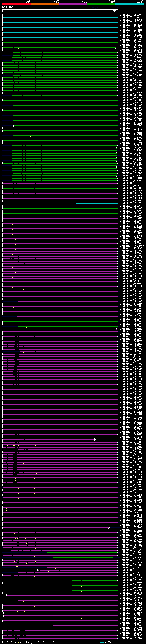Select the UniRef100_B9SPD9 label
The height and width of the screenshot is (644, 146).
tap(131, 108)
